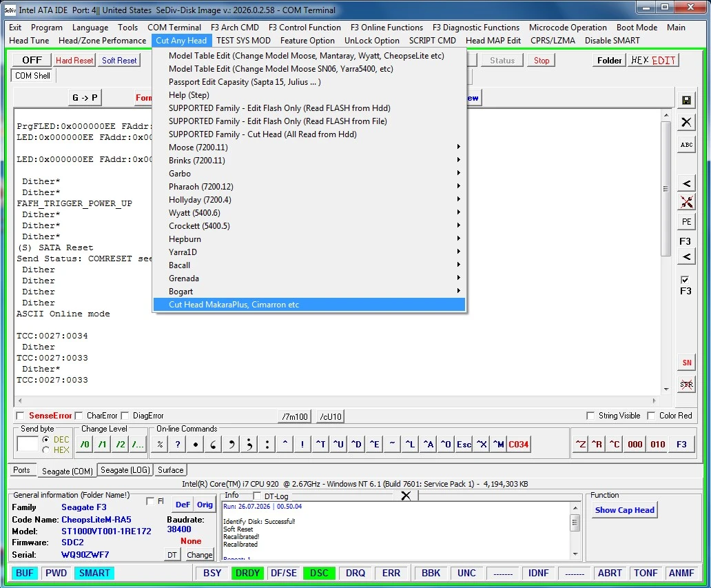
Task: Click the X icon beside DT-Log
Action: pos(406,496)
